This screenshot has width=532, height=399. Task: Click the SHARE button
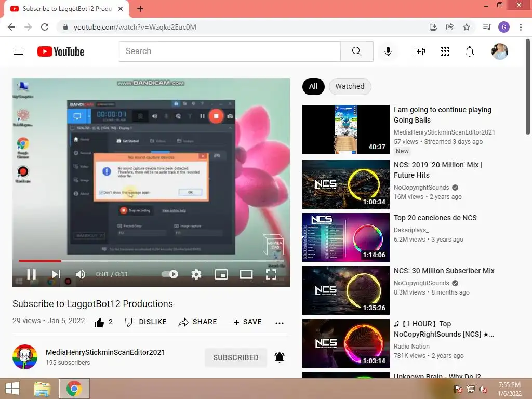point(197,322)
